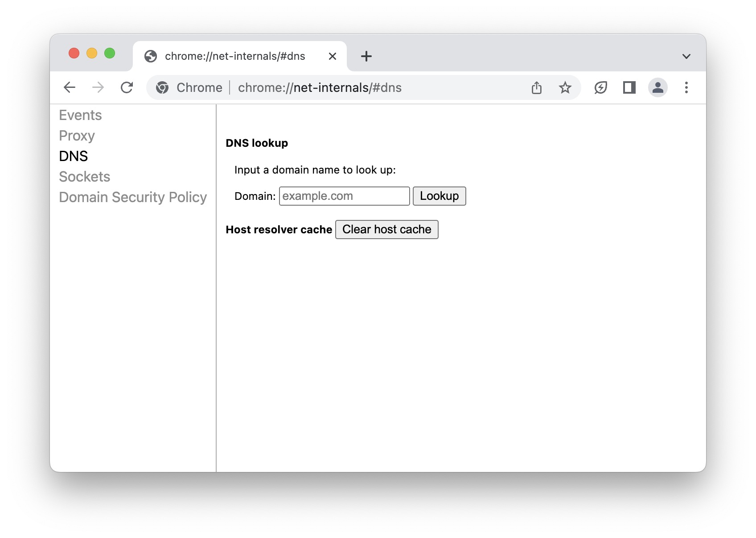Click the back navigation arrow

tap(69, 87)
